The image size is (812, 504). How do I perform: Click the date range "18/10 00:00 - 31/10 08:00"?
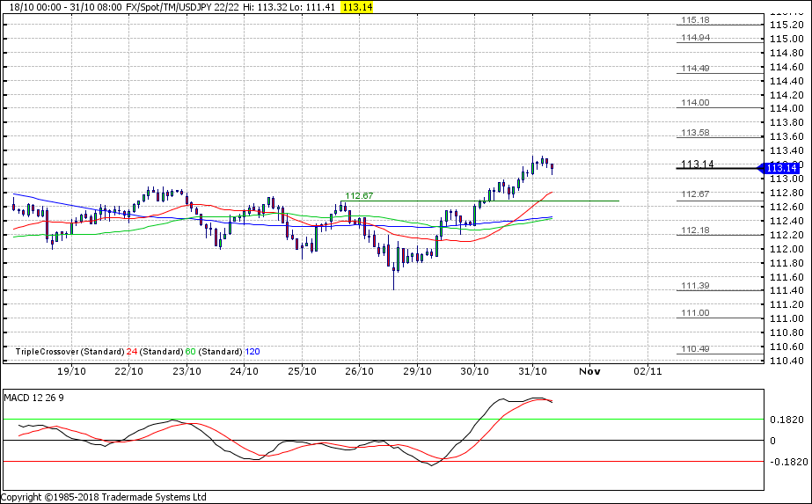click(x=66, y=7)
